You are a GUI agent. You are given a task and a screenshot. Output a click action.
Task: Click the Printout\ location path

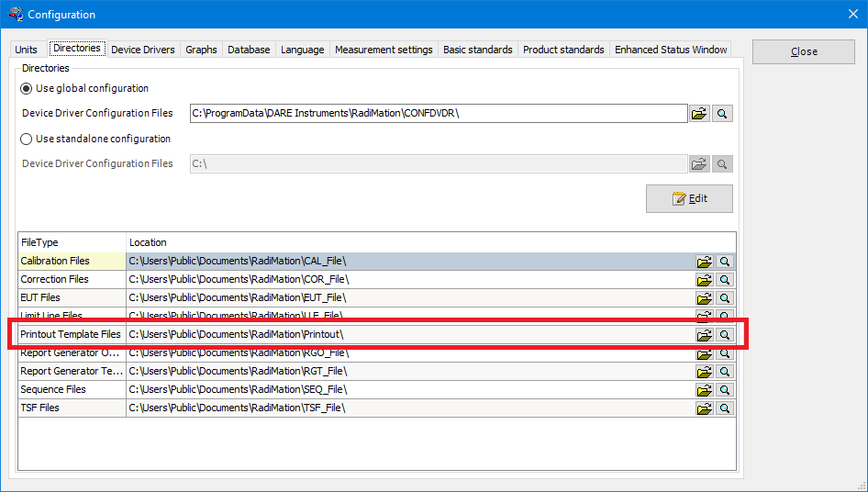pos(236,334)
